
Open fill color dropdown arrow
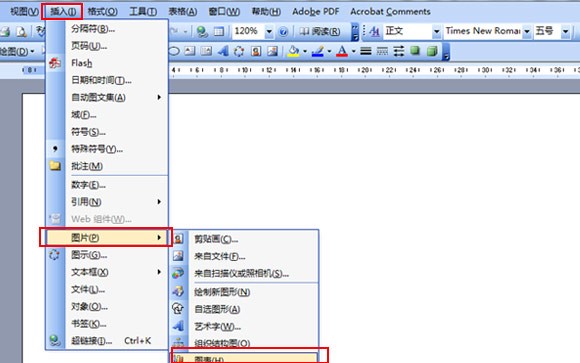pos(305,51)
